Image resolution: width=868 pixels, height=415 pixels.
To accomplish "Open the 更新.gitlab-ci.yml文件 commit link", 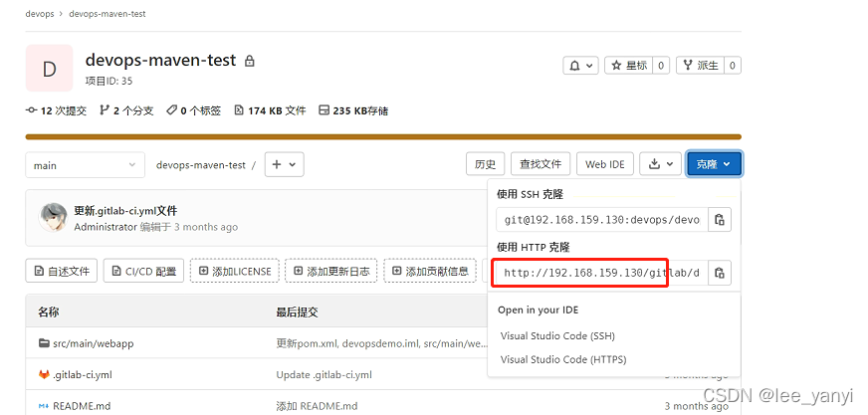I will point(125,211).
